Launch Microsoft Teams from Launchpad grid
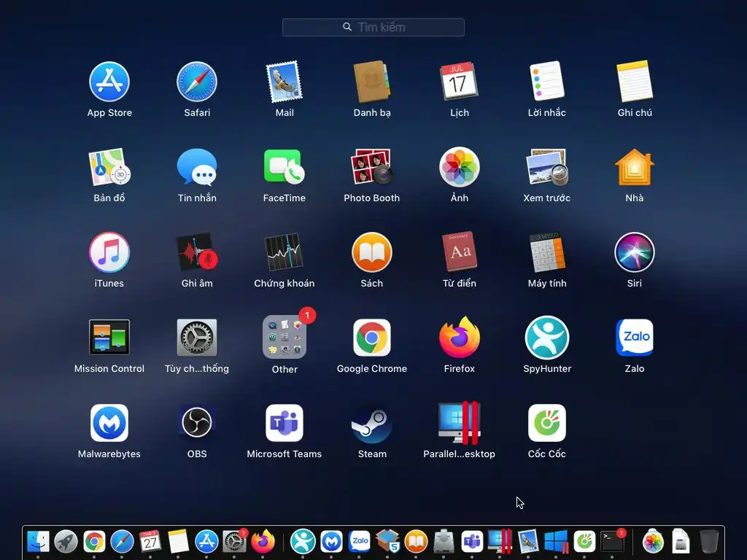747x560 pixels. pyautogui.click(x=285, y=423)
